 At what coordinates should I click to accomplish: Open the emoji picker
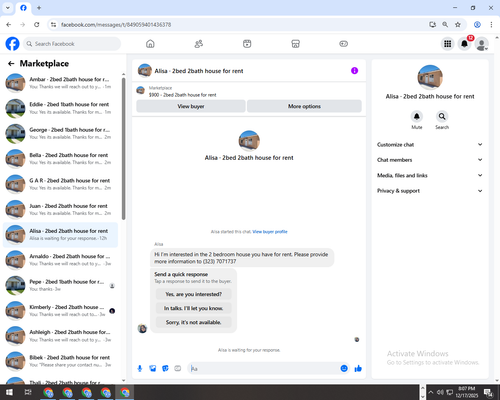[x=344, y=368]
